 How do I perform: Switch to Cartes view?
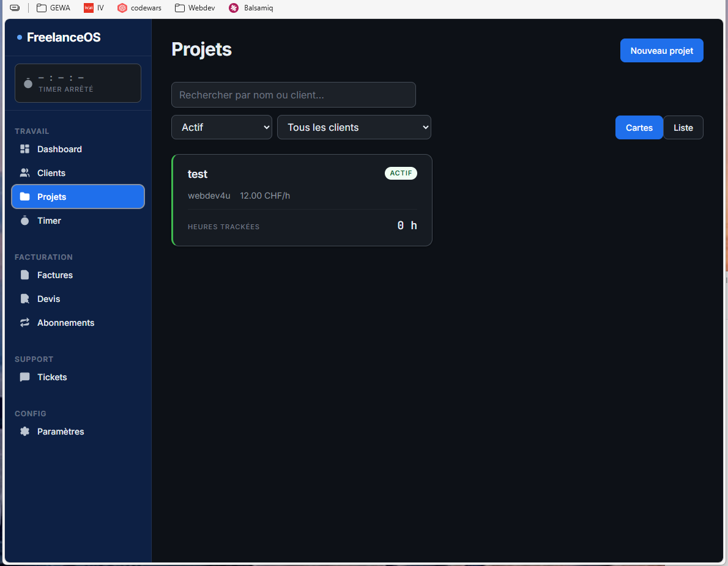tap(639, 128)
